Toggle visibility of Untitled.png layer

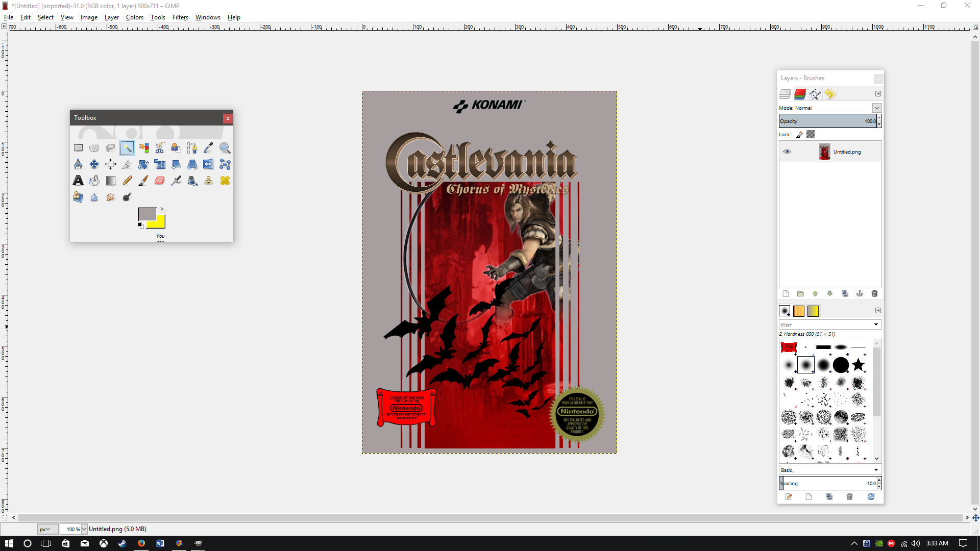[787, 152]
